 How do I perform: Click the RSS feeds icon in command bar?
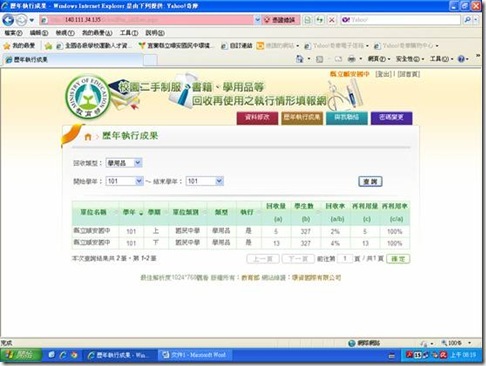pyautogui.click(x=319, y=59)
